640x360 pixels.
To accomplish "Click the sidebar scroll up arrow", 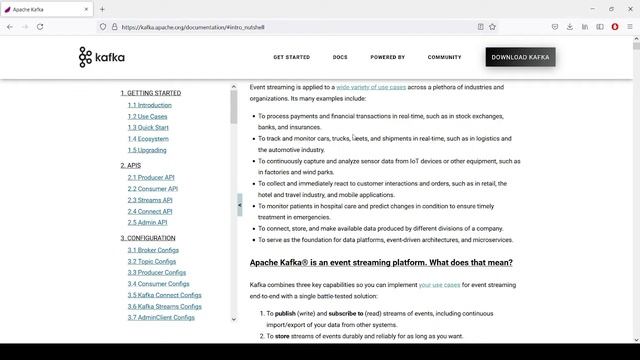I will [x=234, y=87].
